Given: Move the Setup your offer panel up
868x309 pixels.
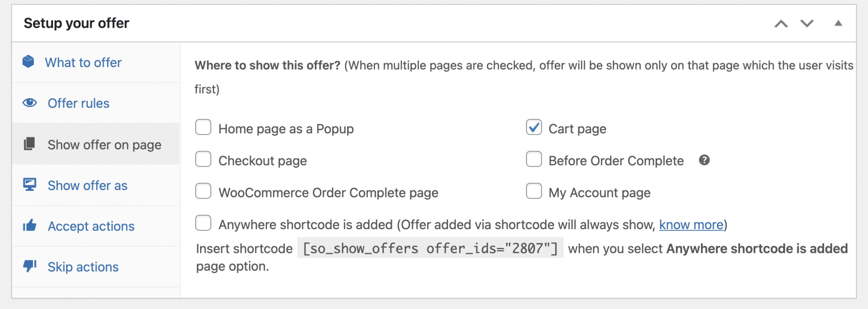Looking at the screenshot, I should coord(781,24).
